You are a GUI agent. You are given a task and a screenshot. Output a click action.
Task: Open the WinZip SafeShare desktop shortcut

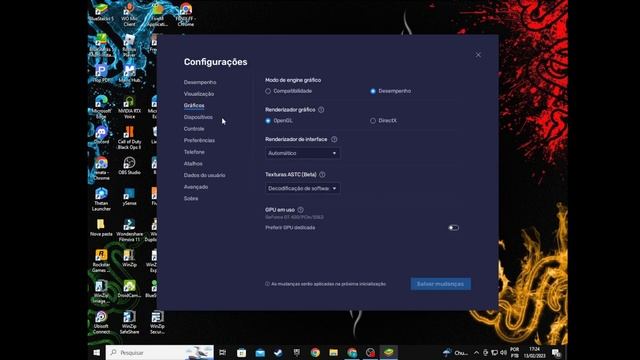pos(129,322)
